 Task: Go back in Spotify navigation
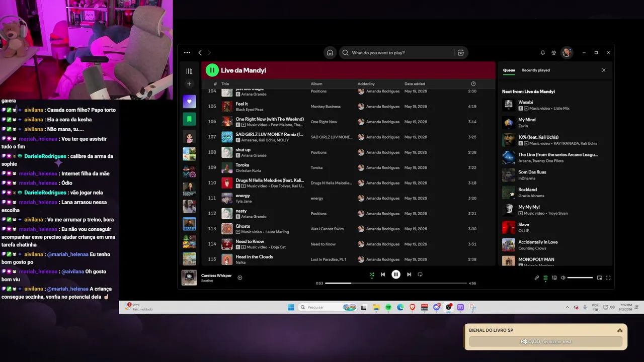point(200,53)
